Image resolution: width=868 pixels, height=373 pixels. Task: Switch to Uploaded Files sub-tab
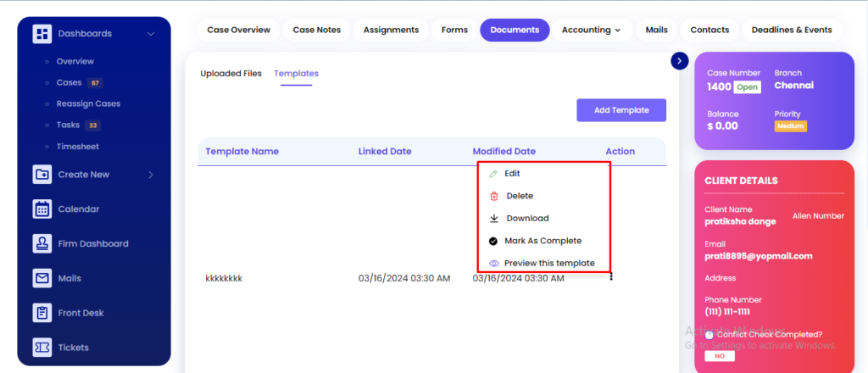click(x=231, y=73)
